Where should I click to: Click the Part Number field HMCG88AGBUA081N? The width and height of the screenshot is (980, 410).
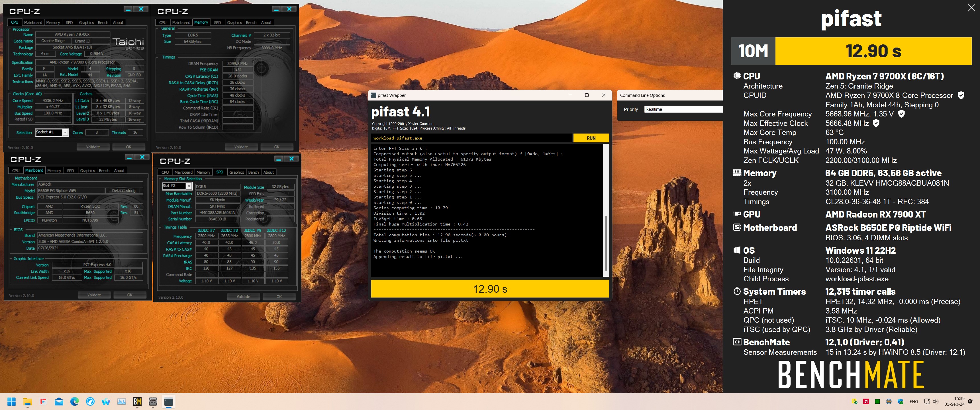tap(217, 213)
